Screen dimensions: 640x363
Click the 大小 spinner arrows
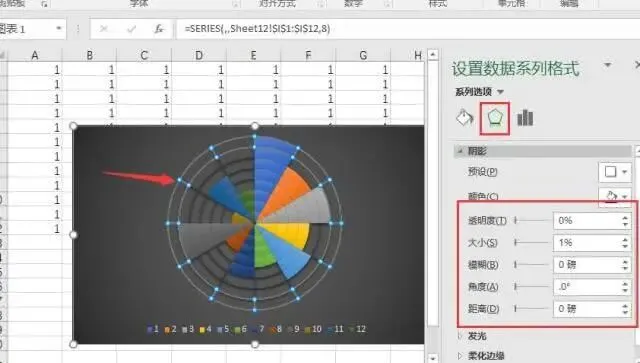click(625, 243)
